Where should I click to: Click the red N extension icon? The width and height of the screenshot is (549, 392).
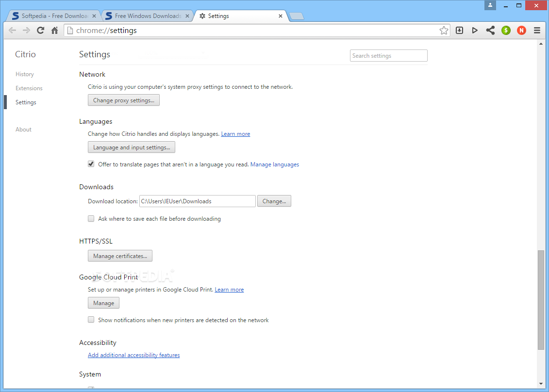tap(521, 31)
